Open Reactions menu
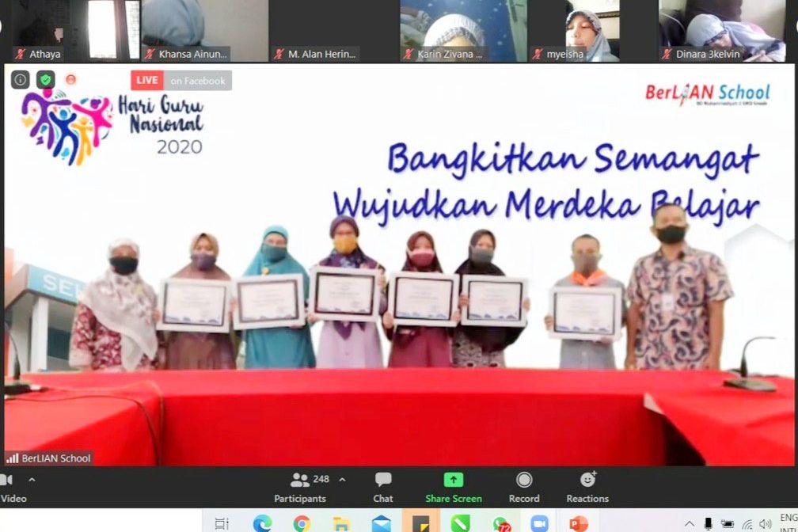Screen dimensions: 798x532 [x=587, y=488]
